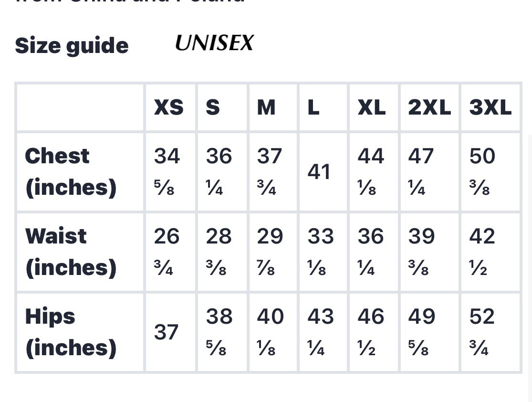Screen dimensions: 532x402
Task: Select the 3XL hips value 52 ¾
Action: pos(482,331)
